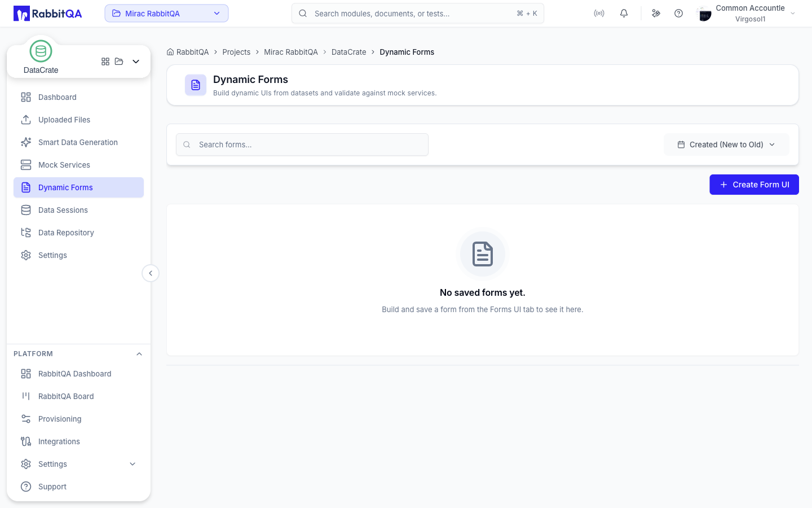Expand the platform Settings submenu
Screen dimensions: 812x508
click(133, 464)
